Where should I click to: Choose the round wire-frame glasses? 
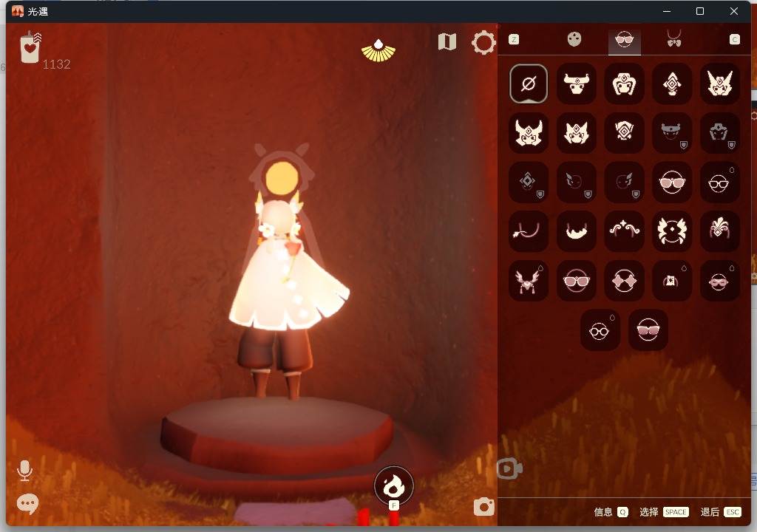click(600, 331)
